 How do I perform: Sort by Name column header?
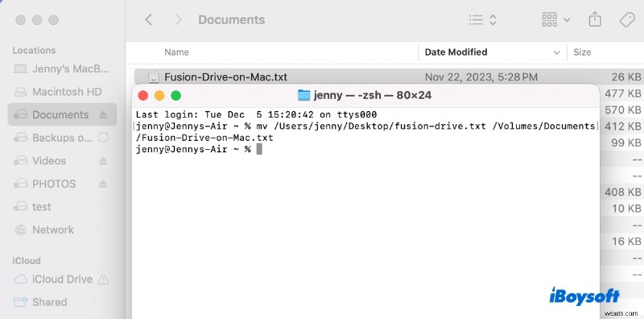(x=176, y=52)
